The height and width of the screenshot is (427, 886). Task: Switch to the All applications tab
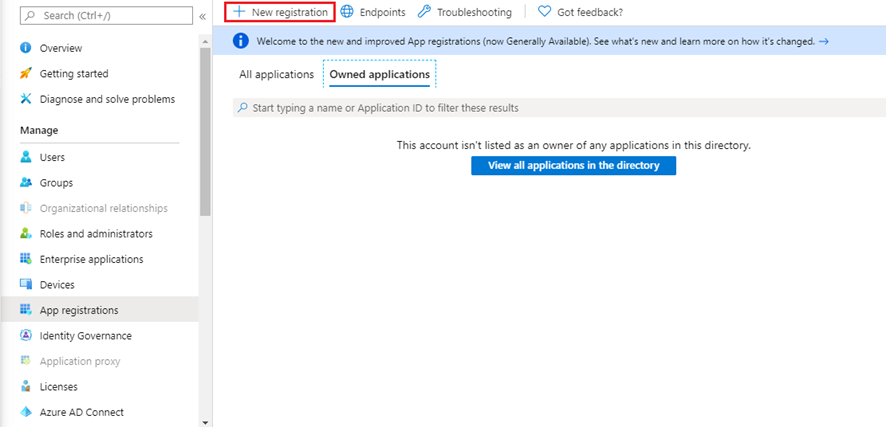276,75
